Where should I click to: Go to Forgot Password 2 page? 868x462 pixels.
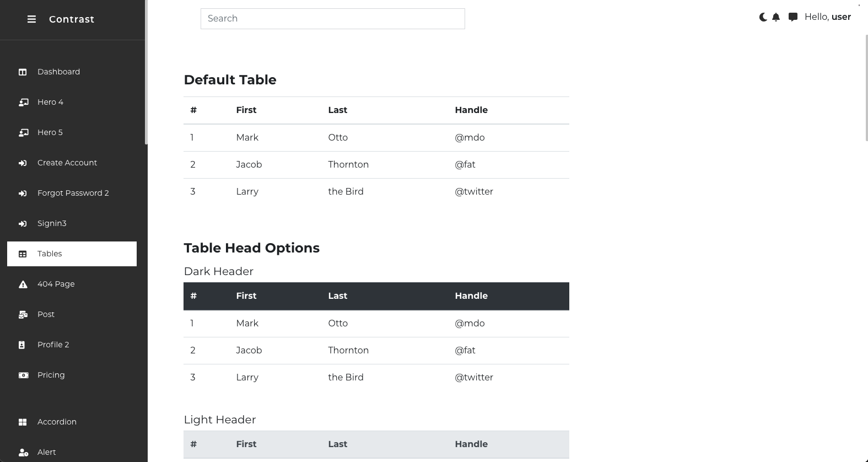pyautogui.click(x=73, y=193)
